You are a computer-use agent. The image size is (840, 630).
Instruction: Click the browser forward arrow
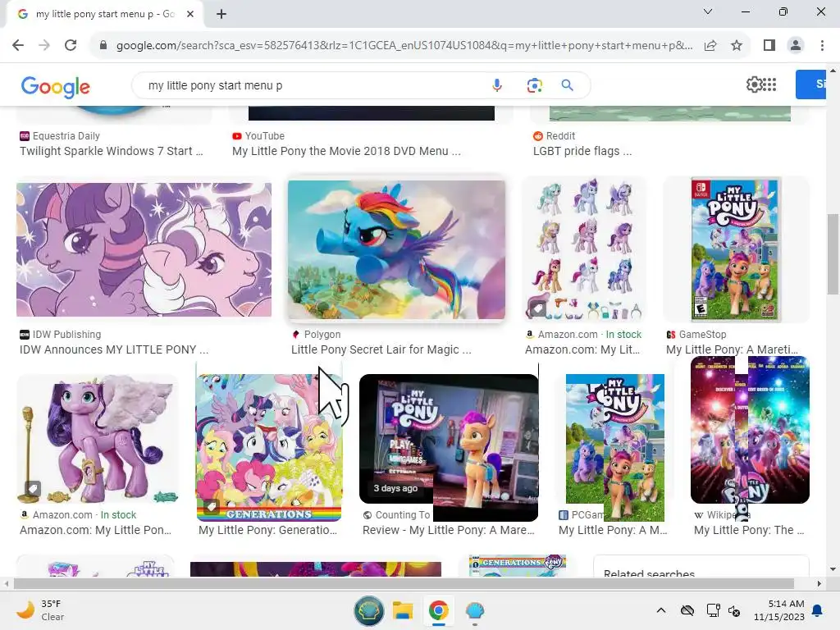(44, 46)
